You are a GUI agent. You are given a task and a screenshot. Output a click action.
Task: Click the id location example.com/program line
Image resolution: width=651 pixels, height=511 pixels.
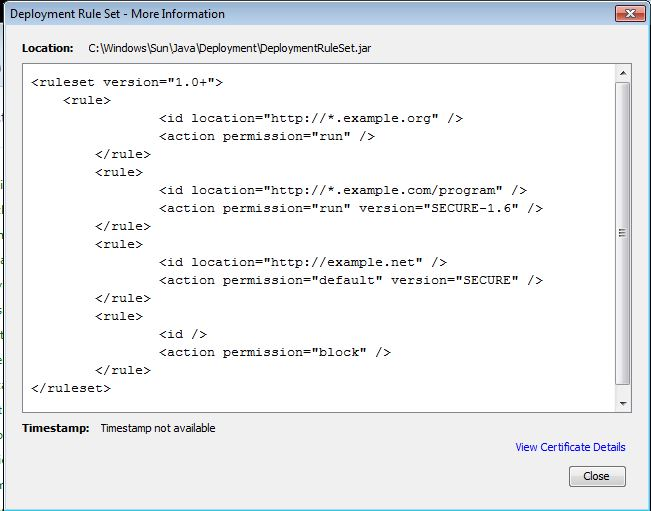(343, 191)
